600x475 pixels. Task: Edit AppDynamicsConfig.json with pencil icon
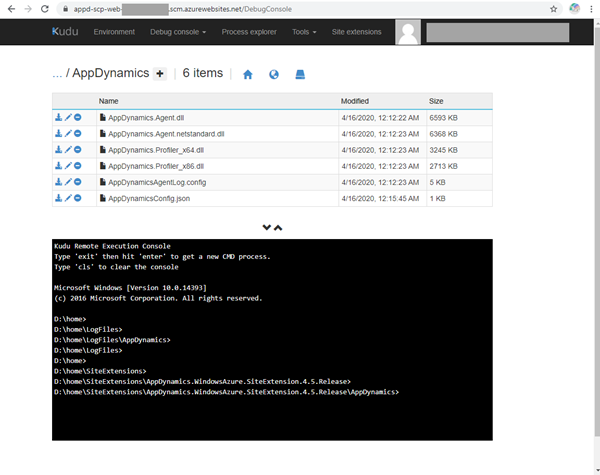[68, 198]
